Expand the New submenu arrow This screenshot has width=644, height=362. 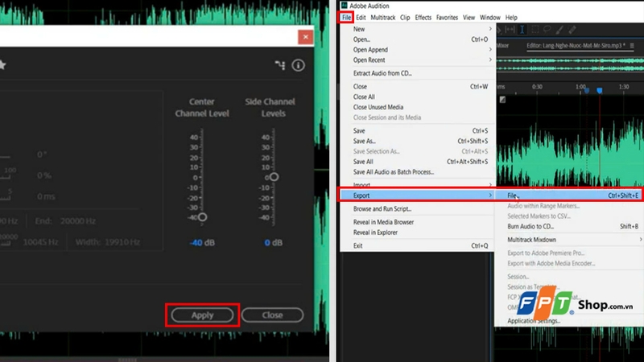(490, 29)
